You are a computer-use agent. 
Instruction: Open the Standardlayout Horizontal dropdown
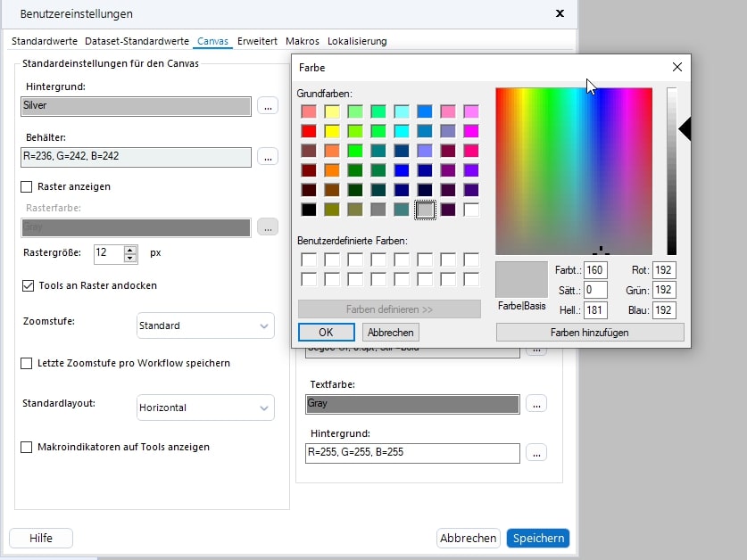click(205, 408)
